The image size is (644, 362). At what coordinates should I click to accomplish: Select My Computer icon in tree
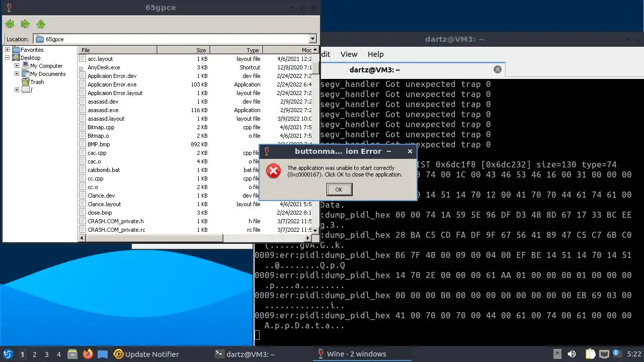pos(26,66)
